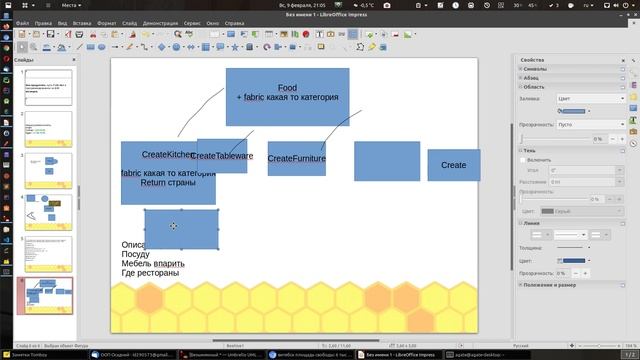Image resolution: width=640 pixels, height=360 pixels.
Task: Open the Файл menu
Action: pyautogui.click(x=22, y=23)
